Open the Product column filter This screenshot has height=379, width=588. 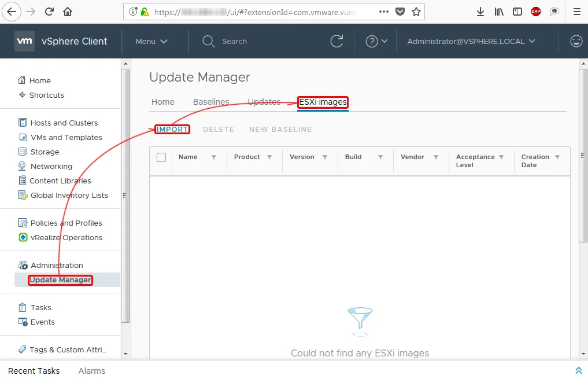point(269,157)
